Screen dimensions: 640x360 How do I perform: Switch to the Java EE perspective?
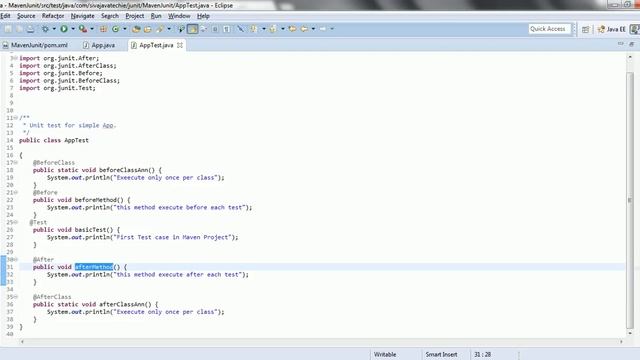tap(611, 29)
